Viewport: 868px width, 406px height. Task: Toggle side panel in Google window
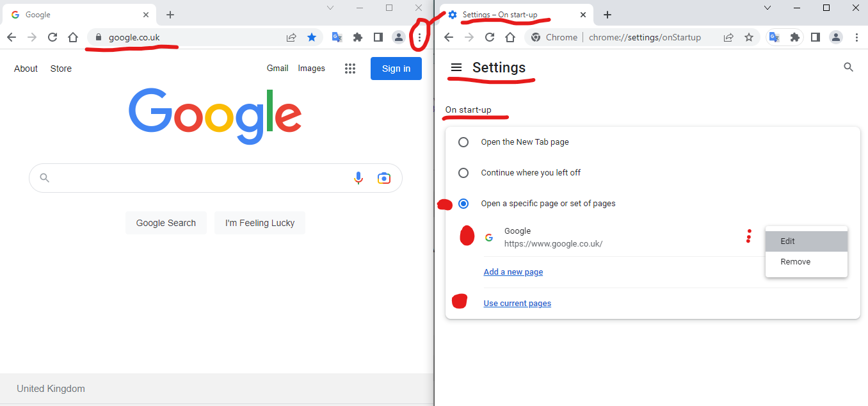378,37
